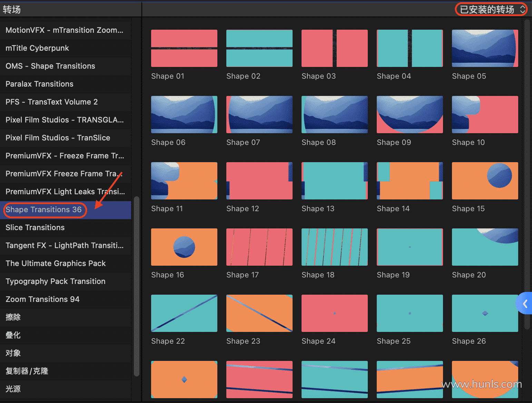Open Slice Transitions category
Image resolution: width=532 pixels, height=403 pixels.
(x=35, y=228)
